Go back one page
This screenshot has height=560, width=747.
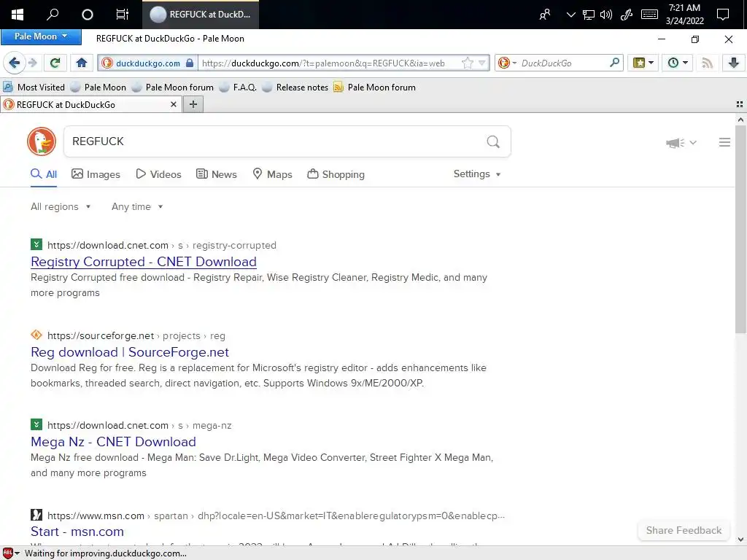(15, 63)
